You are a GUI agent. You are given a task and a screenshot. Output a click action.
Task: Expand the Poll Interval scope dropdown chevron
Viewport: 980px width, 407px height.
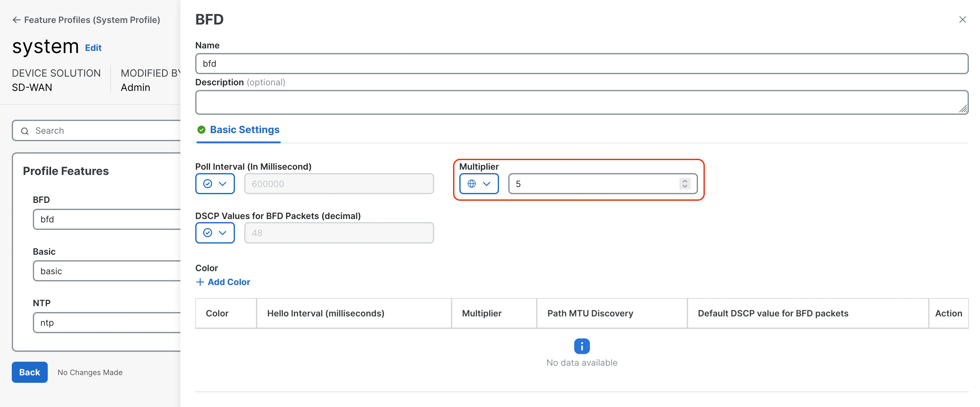tap(223, 184)
